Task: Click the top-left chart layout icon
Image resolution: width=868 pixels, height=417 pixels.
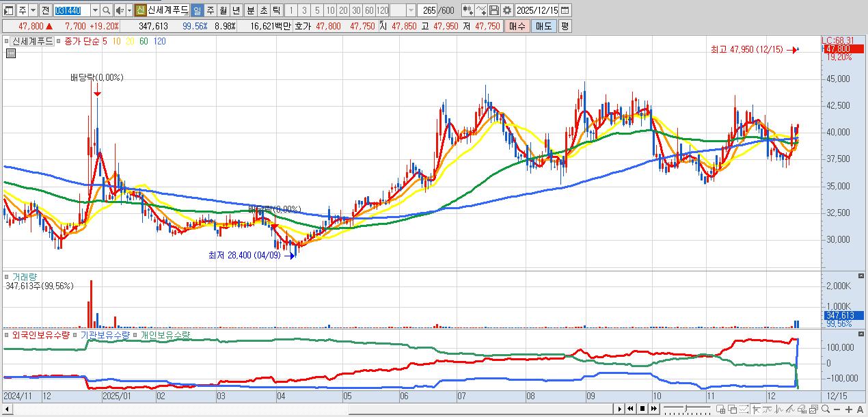Action: pos(10,10)
